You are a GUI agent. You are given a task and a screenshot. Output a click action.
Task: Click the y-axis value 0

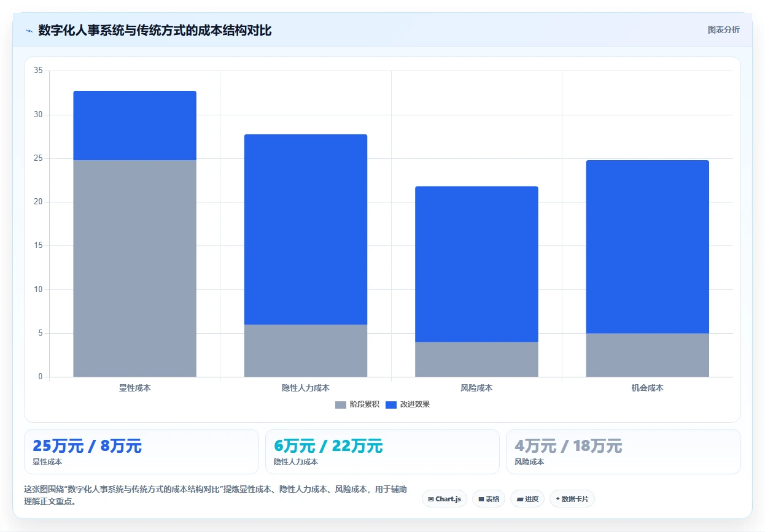[40, 377]
